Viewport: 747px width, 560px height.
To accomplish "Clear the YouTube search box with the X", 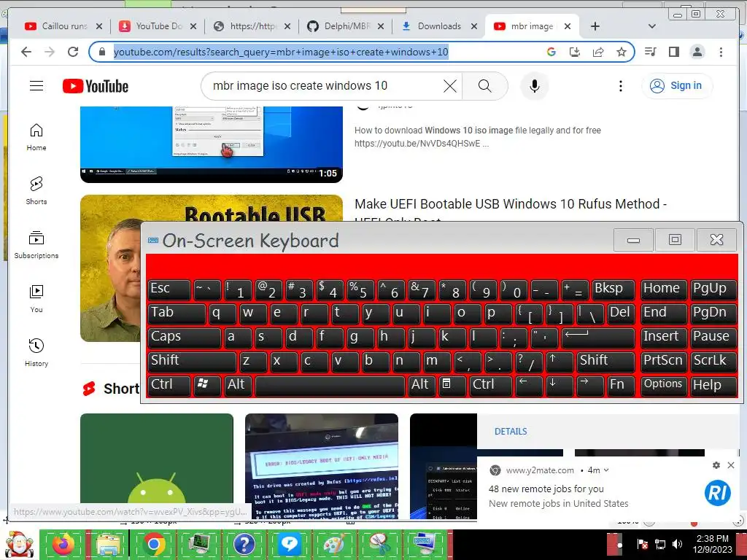I will click(x=449, y=86).
